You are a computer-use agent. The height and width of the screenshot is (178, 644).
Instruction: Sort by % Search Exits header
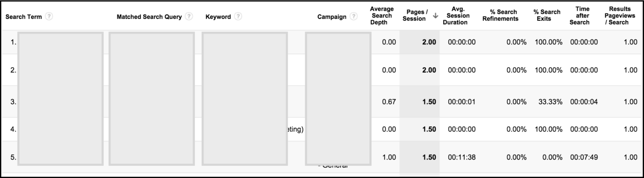pyautogui.click(x=548, y=16)
